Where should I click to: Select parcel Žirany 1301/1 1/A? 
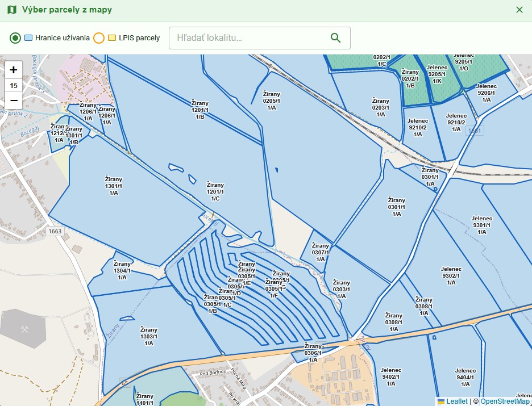pyautogui.click(x=113, y=186)
